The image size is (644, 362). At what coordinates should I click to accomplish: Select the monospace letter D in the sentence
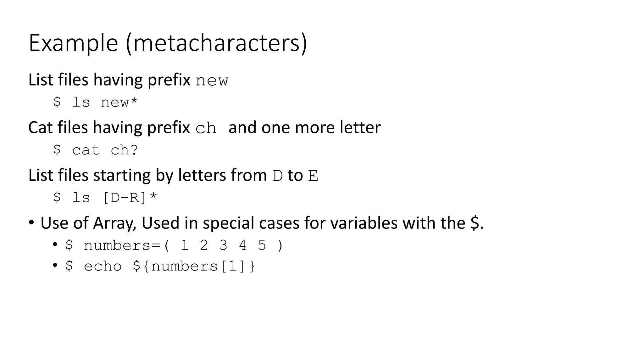click(278, 176)
